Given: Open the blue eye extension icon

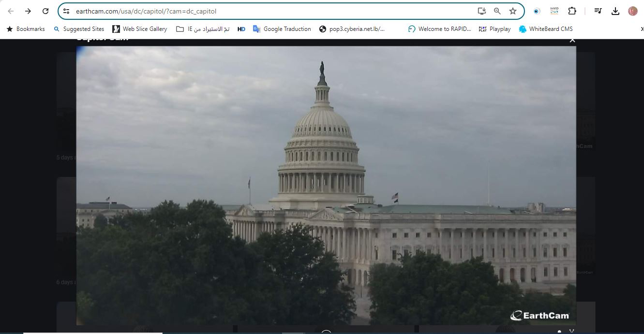Looking at the screenshot, I should [x=537, y=11].
